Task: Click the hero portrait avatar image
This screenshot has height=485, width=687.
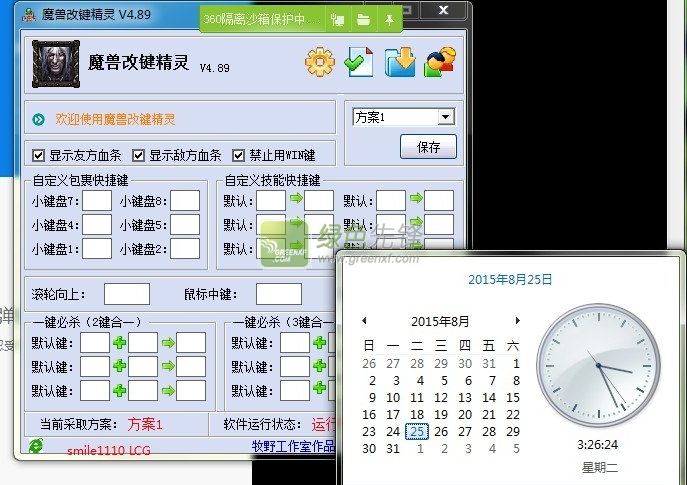Action: point(56,64)
